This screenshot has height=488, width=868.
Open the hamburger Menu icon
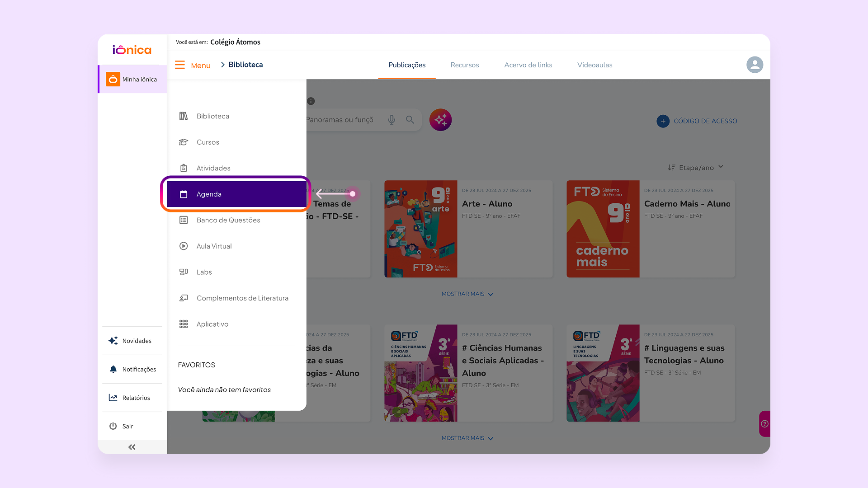tap(180, 65)
